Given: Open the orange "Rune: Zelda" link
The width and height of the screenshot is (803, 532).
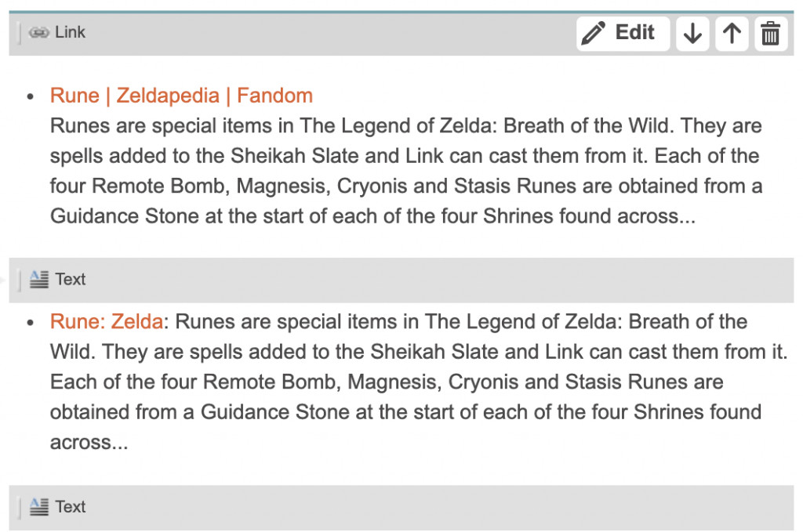Looking at the screenshot, I should click(107, 322).
